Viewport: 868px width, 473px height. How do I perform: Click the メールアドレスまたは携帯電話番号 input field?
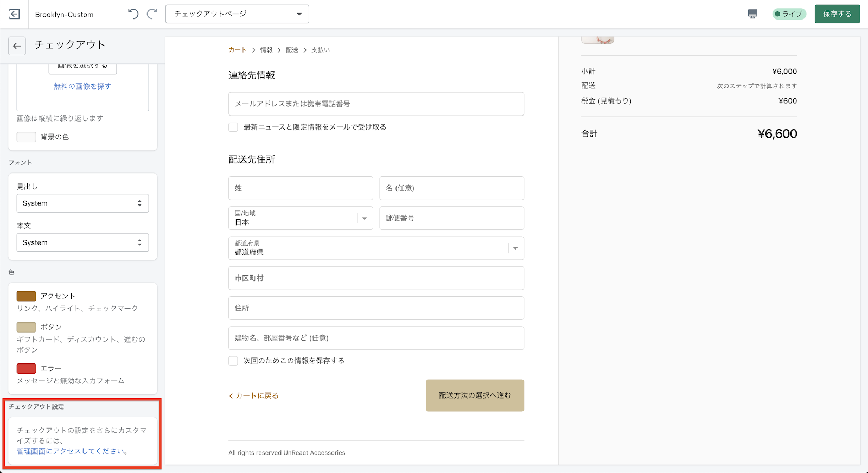tap(376, 104)
